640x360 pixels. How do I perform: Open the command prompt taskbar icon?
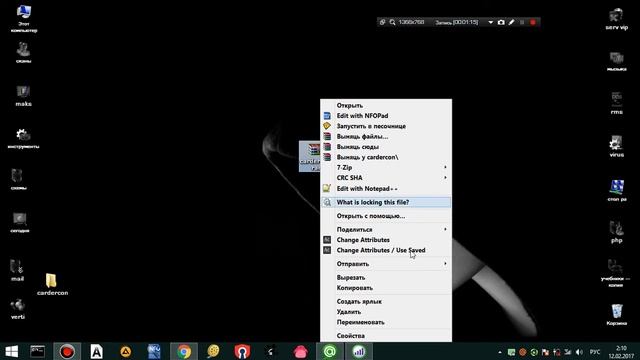pyautogui.click(x=38, y=351)
